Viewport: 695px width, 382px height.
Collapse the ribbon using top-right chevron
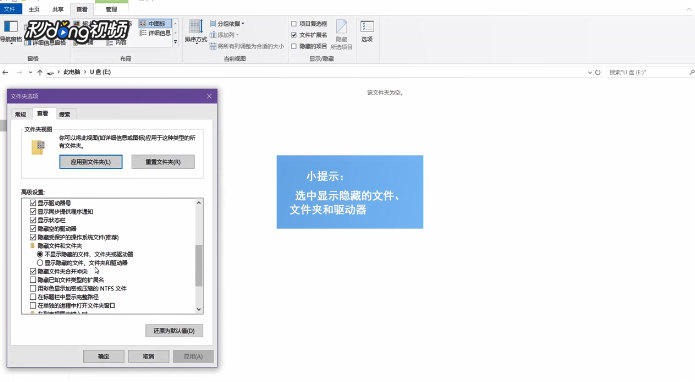point(690,9)
